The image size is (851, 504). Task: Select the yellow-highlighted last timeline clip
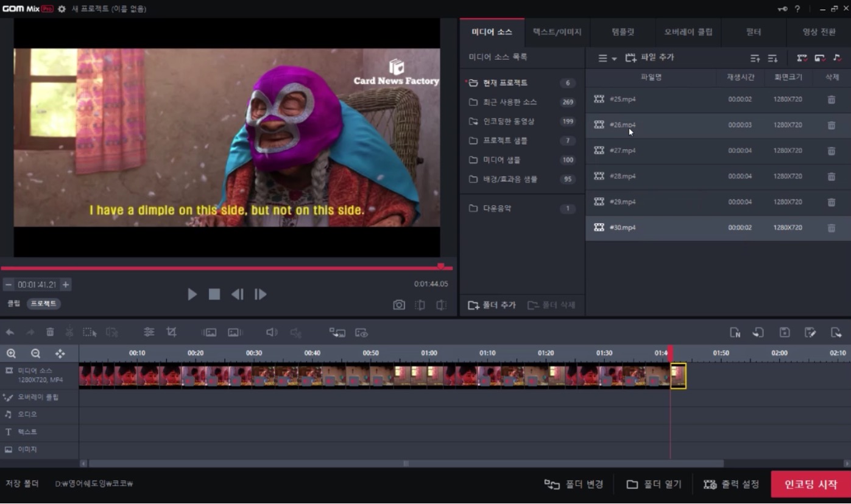click(x=678, y=376)
